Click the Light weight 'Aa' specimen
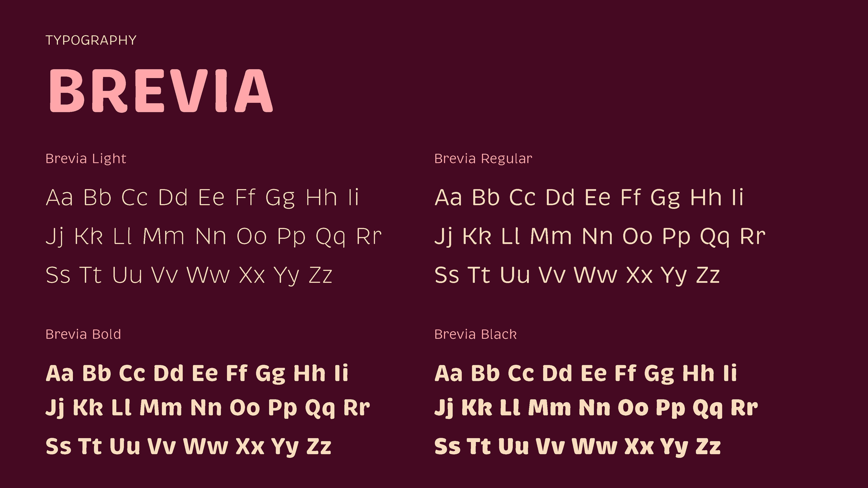This screenshot has height=488, width=868. [x=59, y=197]
